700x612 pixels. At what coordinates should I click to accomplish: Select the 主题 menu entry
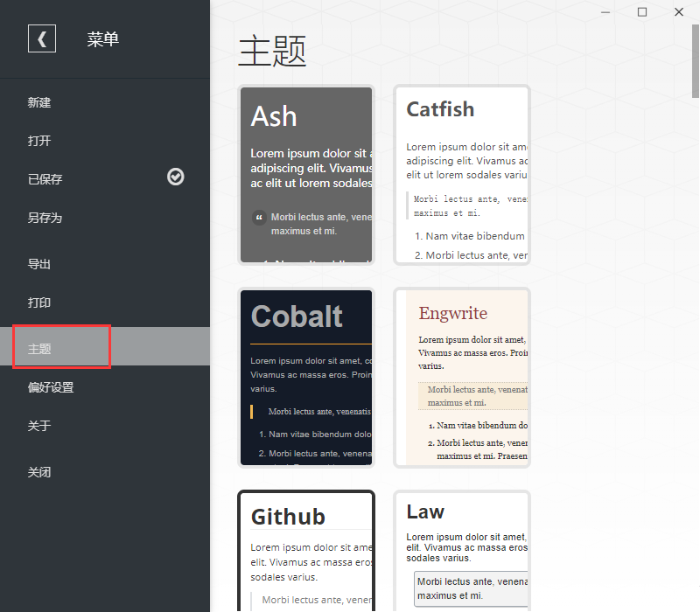105,346
